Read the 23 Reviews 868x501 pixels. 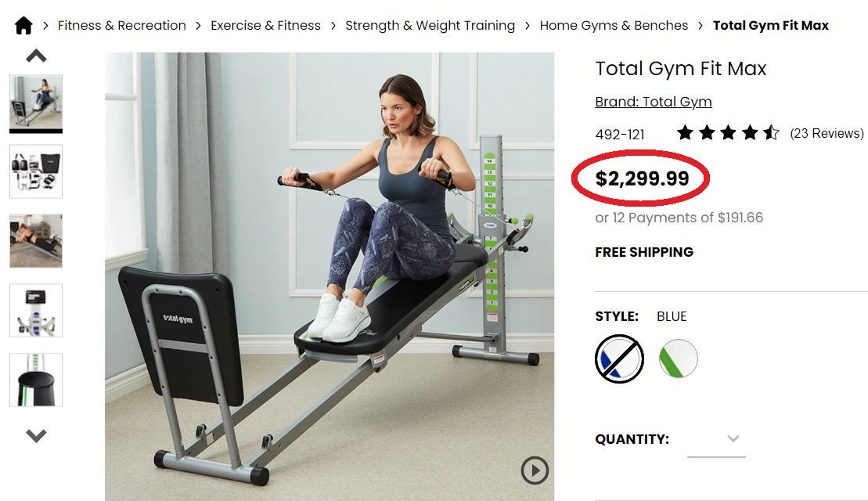827,133
